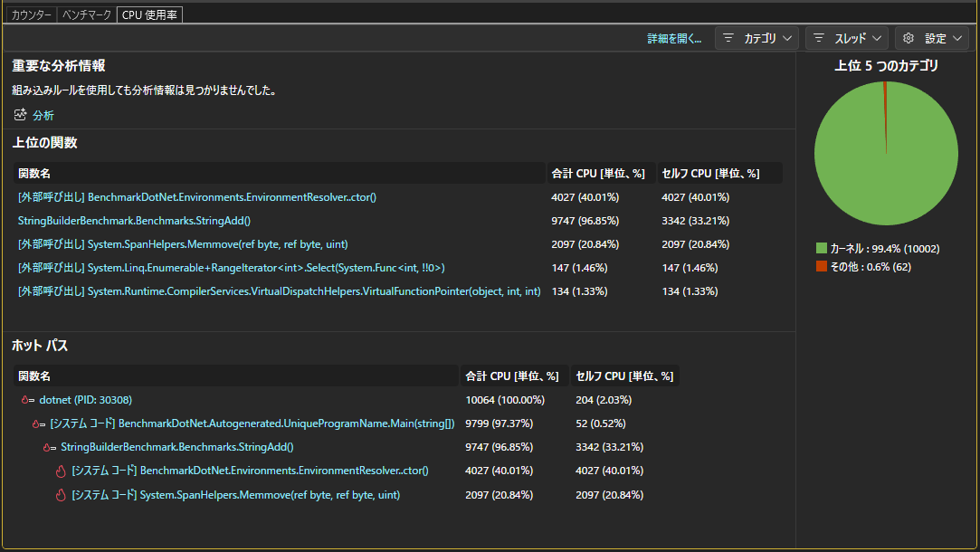
Task: Click the gear icon next to 設定
Action: coord(909,38)
